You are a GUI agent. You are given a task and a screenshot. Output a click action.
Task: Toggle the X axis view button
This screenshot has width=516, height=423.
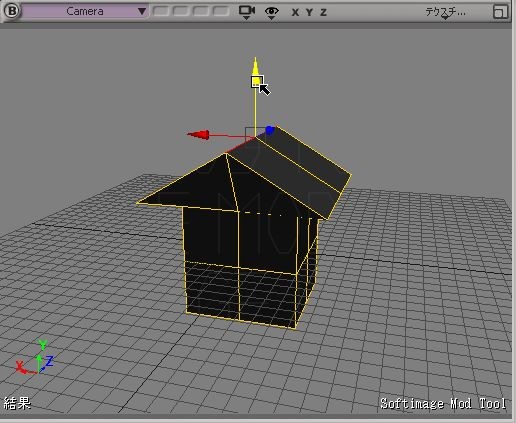tap(295, 13)
